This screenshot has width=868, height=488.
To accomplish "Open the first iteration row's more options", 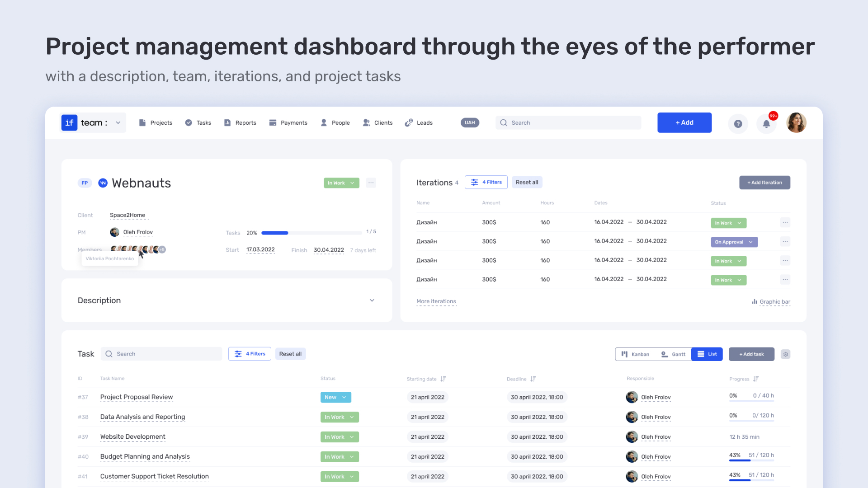I will (x=785, y=222).
